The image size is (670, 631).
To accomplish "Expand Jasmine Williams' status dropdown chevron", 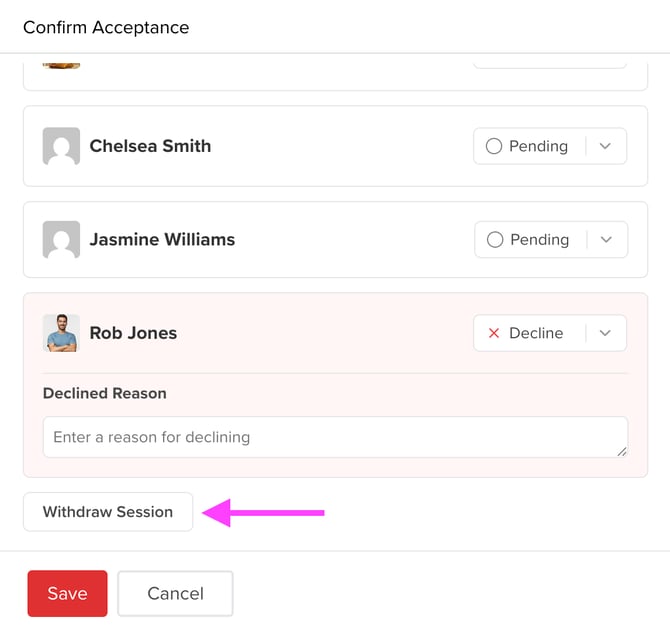I will tap(605, 240).
